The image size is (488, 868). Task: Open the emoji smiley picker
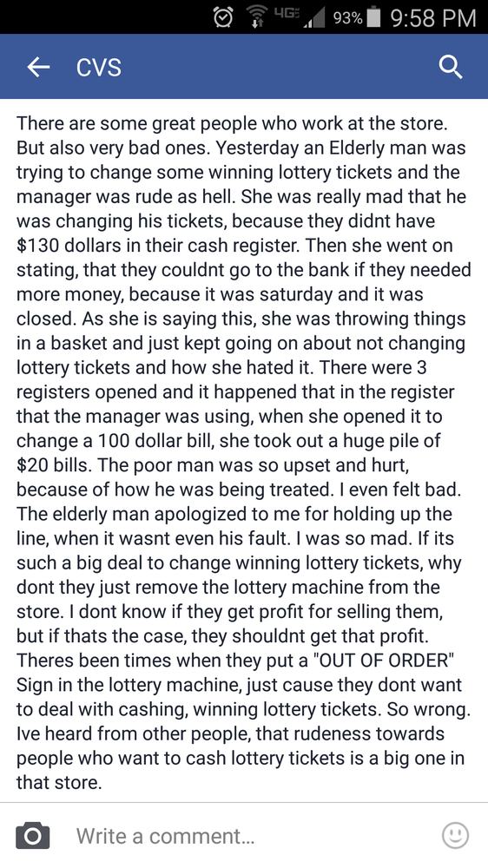455,835
